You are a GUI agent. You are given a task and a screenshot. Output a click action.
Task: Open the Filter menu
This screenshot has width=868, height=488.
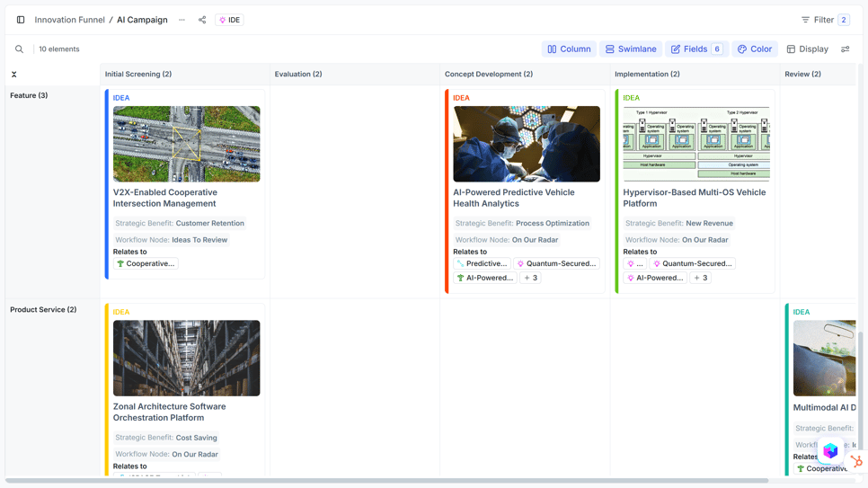(825, 20)
